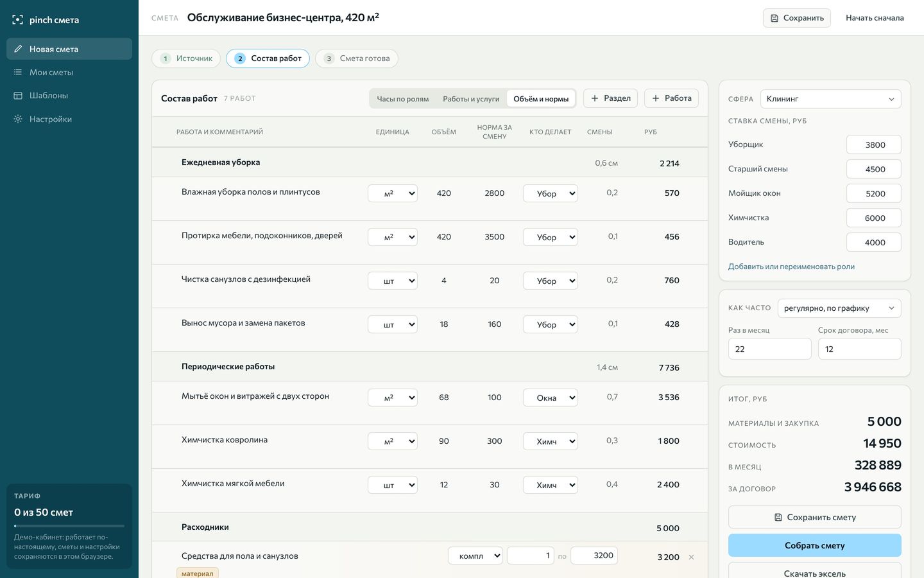Switch to Работы и услуги view
The width and height of the screenshot is (924, 578).
(x=471, y=99)
